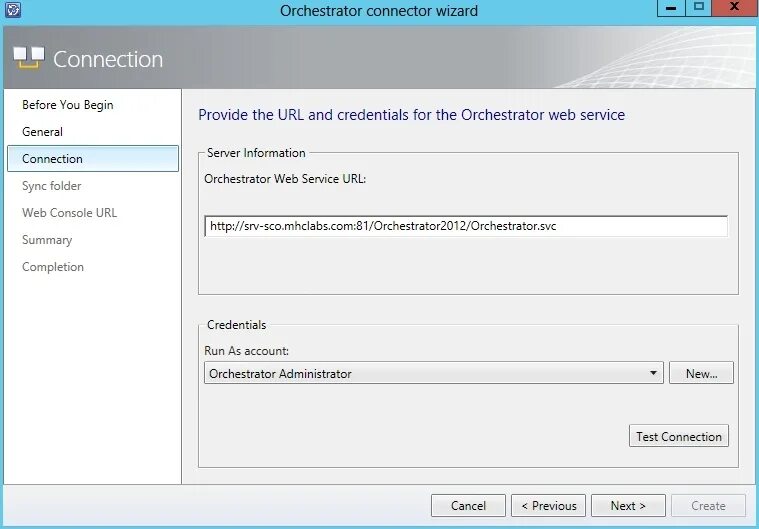The width and height of the screenshot is (759, 529).
Task: Open the Before You Begin step
Action: (68, 105)
